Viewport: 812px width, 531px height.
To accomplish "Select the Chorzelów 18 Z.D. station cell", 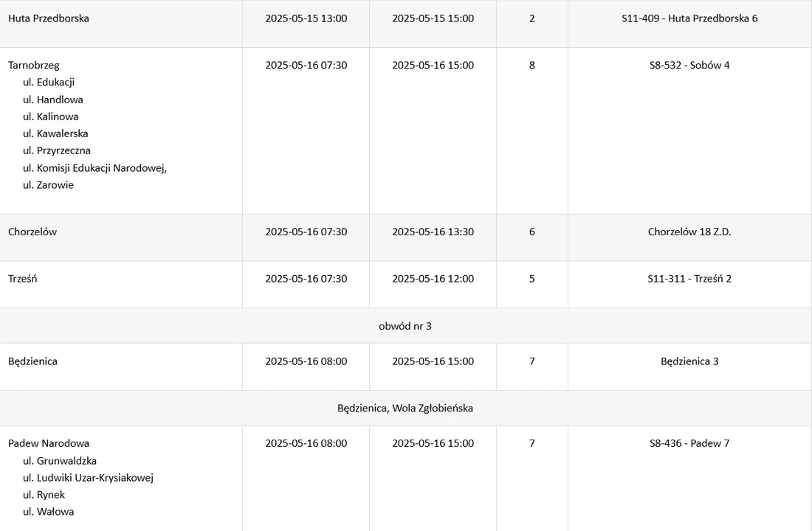I will 689,232.
